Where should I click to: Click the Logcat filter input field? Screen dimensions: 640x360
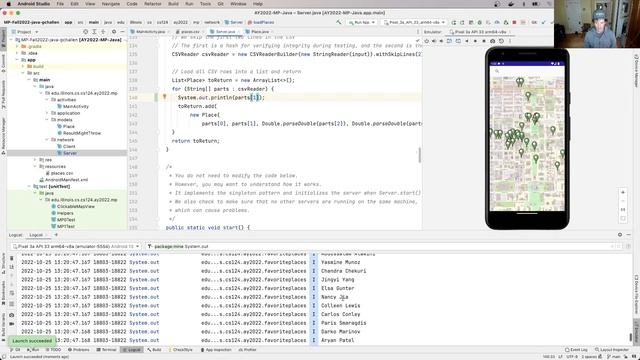point(380,247)
